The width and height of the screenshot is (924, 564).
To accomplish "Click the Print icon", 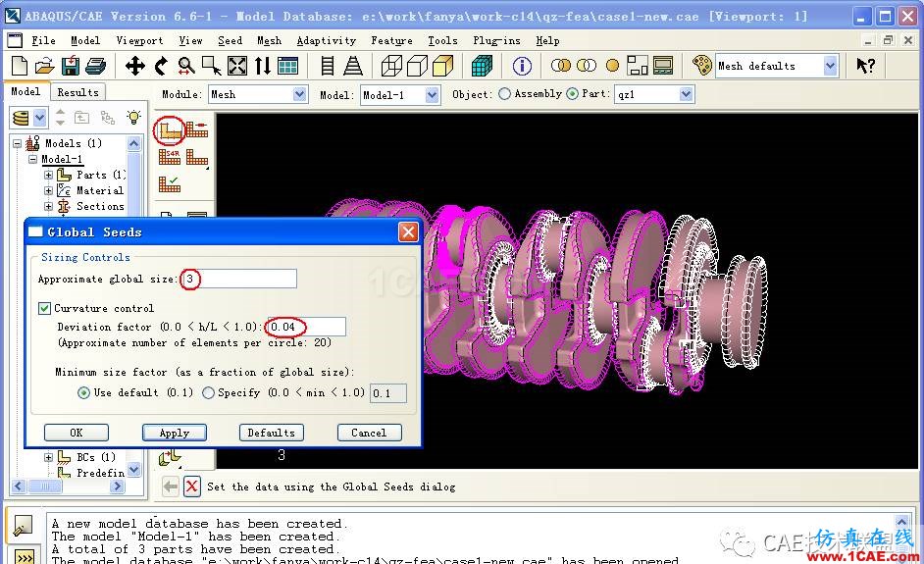I will pyautogui.click(x=95, y=66).
